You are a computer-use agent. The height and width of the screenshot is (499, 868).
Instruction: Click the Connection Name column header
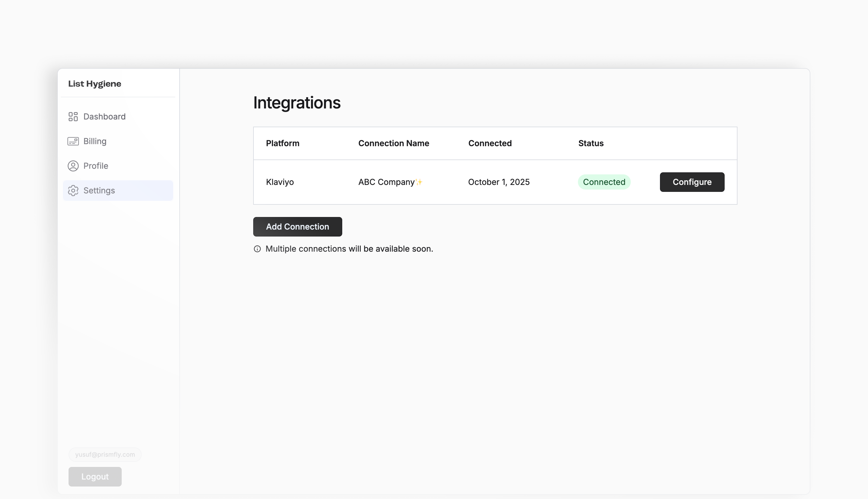393,143
